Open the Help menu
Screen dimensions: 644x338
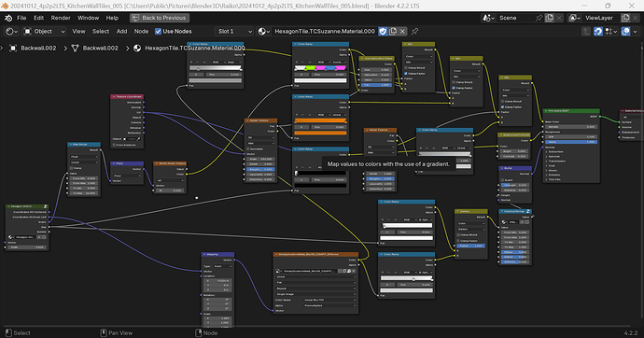click(112, 18)
